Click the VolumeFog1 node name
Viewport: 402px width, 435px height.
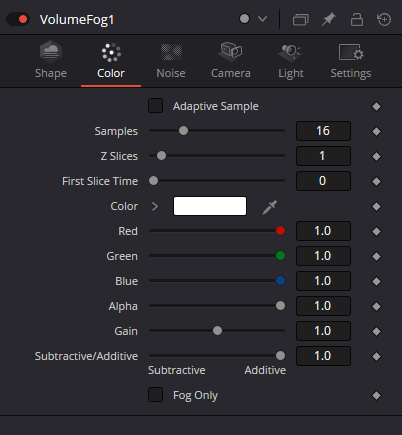[77, 20]
